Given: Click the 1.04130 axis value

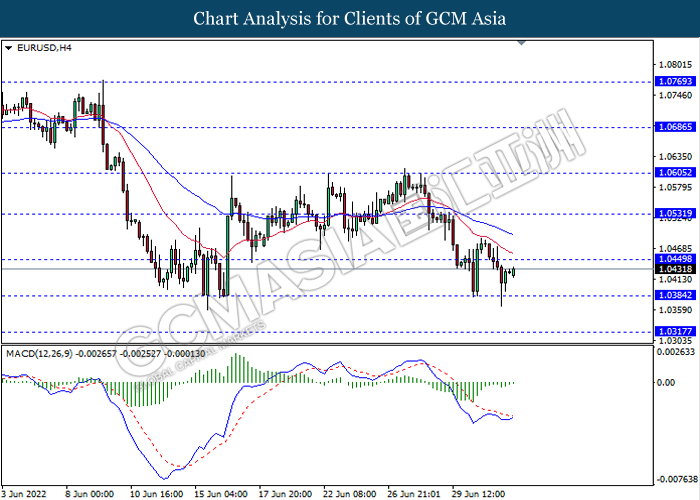Looking at the screenshot, I should tap(675, 280).
